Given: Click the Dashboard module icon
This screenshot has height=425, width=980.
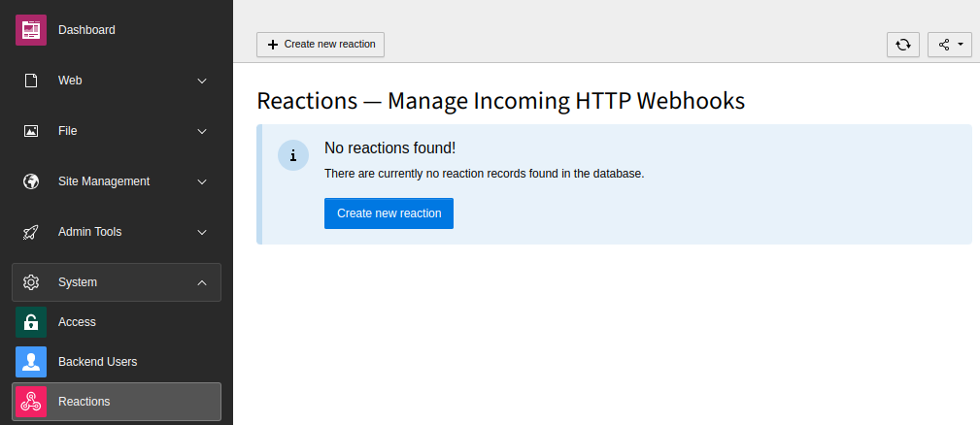Looking at the screenshot, I should pos(31,30).
